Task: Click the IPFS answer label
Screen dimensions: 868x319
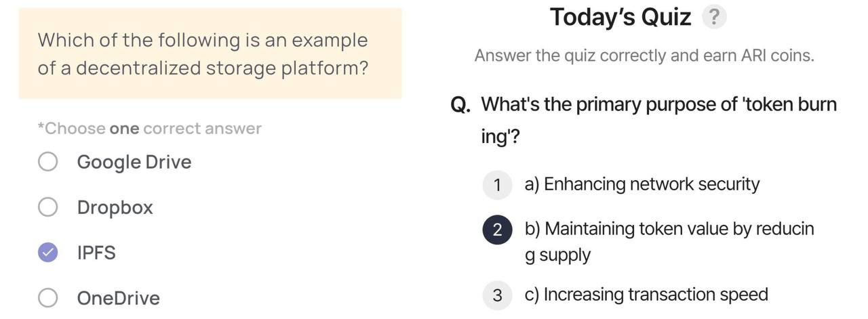Action: [x=96, y=253]
